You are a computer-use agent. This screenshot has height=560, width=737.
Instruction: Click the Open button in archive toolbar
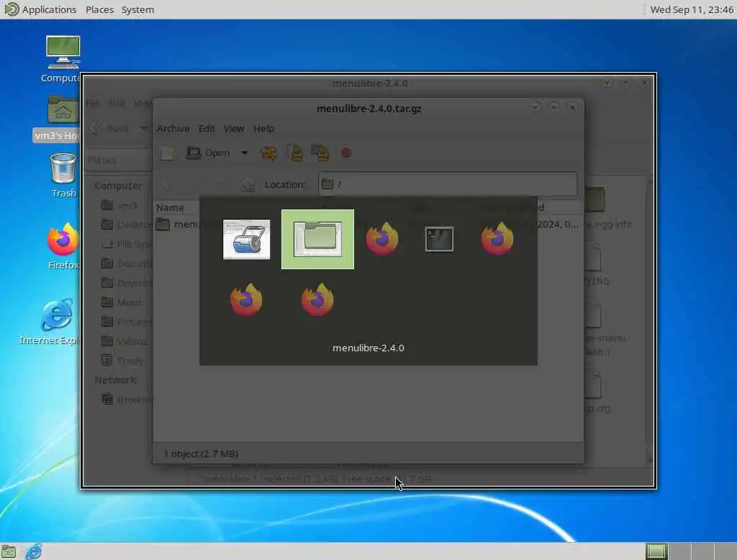208,153
